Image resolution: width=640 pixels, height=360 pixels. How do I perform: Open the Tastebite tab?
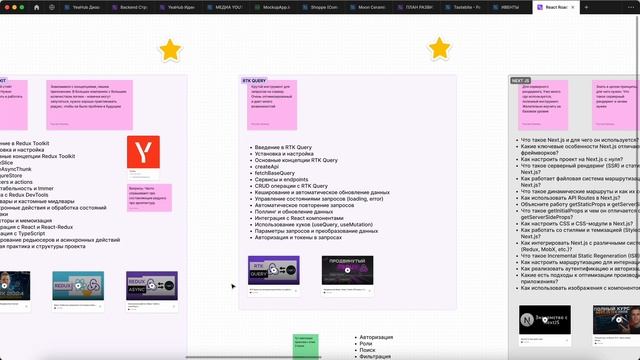coord(463,7)
